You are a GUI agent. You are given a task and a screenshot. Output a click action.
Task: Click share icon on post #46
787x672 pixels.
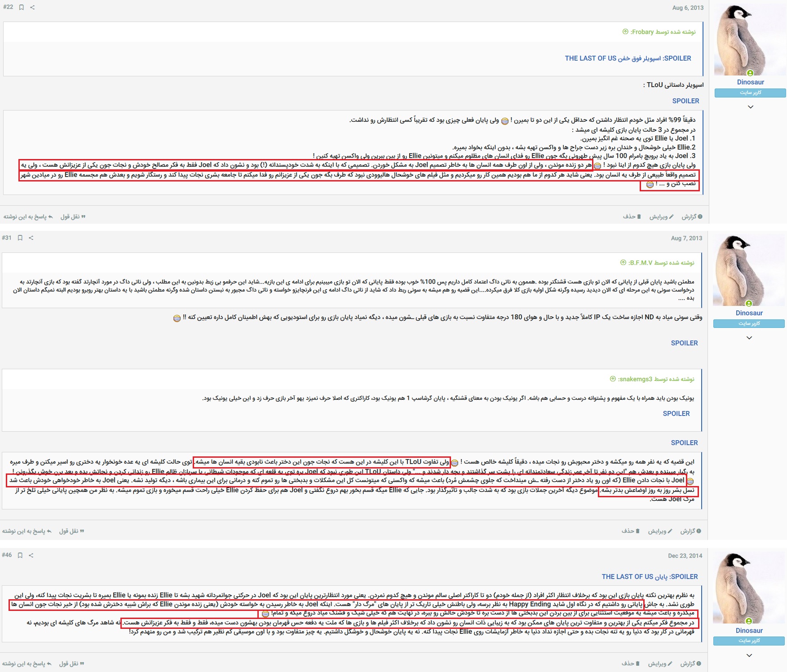tap(31, 555)
